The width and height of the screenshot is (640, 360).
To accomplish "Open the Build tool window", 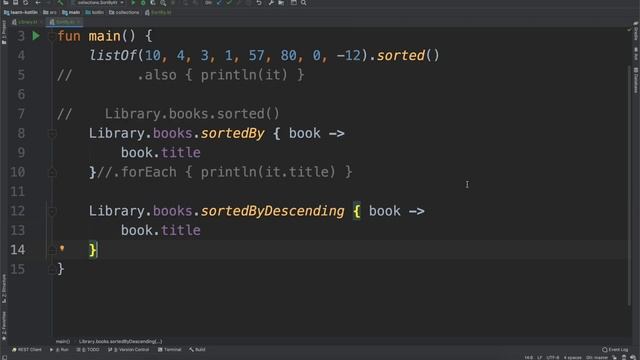I will pyautogui.click(x=197, y=350).
